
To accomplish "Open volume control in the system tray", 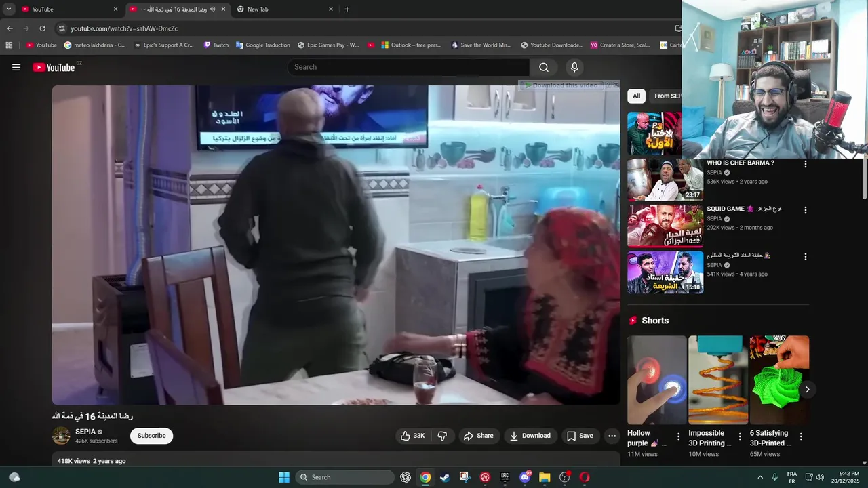I will 820,477.
